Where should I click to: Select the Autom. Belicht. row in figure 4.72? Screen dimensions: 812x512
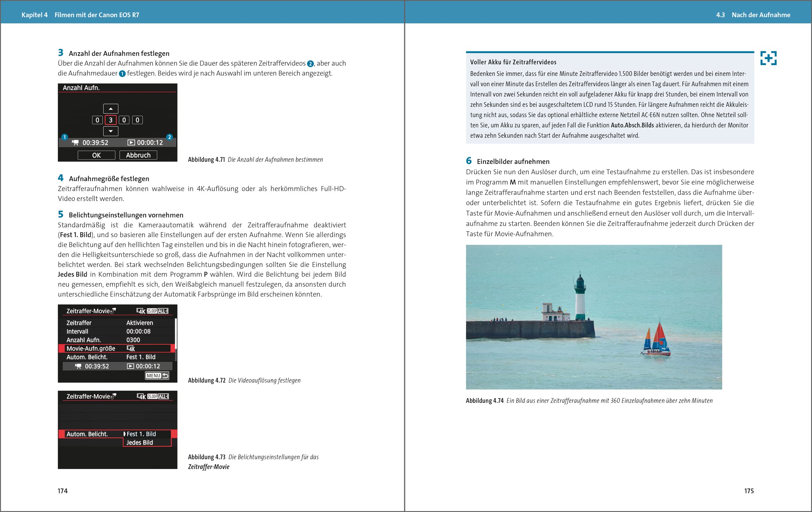tap(116, 357)
